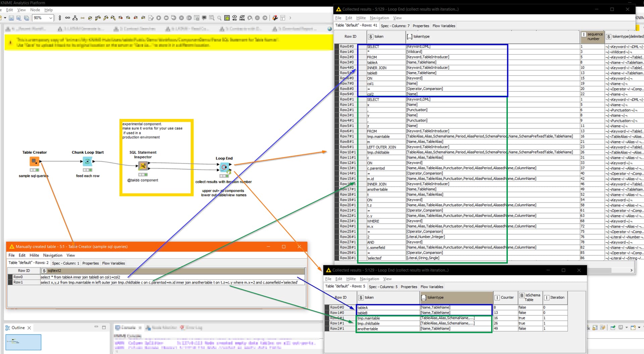This screenshot has height=354, width=644.
Task: Click the vertical alignment toolbar icon
Action: point(60,18)
